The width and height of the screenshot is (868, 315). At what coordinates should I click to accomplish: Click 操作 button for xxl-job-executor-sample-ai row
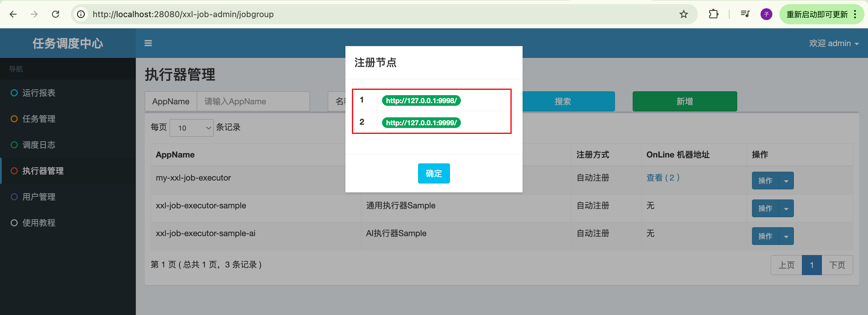coord(765,236)
